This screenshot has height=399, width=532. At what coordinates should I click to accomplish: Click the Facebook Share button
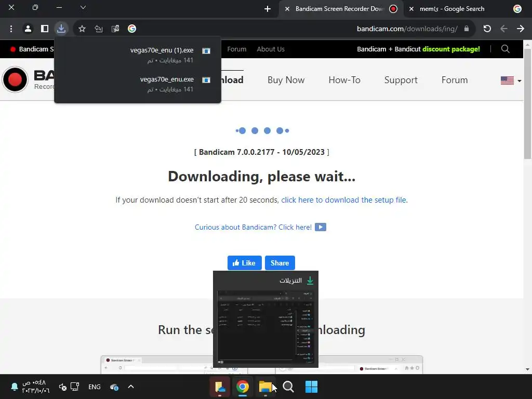coord(280,263)
